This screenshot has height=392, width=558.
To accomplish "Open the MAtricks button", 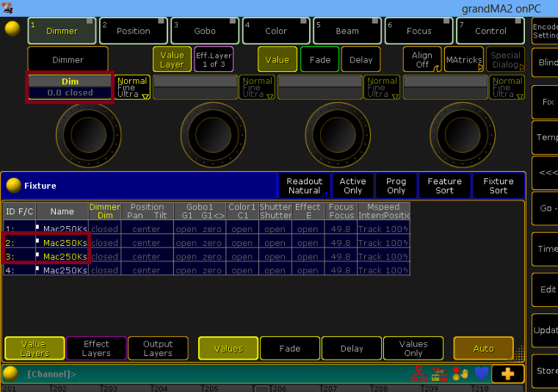I will click(464, 59).
